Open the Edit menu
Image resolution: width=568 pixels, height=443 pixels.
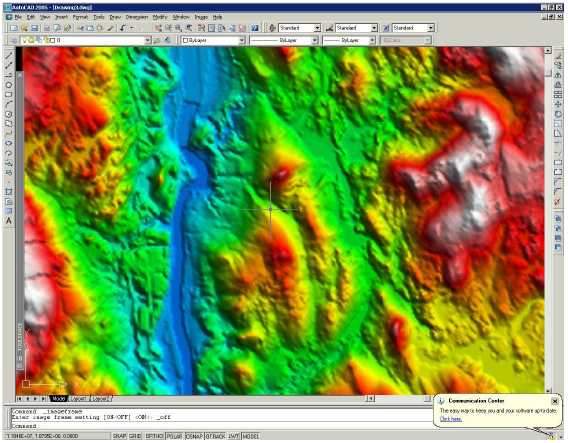[30, 17]
